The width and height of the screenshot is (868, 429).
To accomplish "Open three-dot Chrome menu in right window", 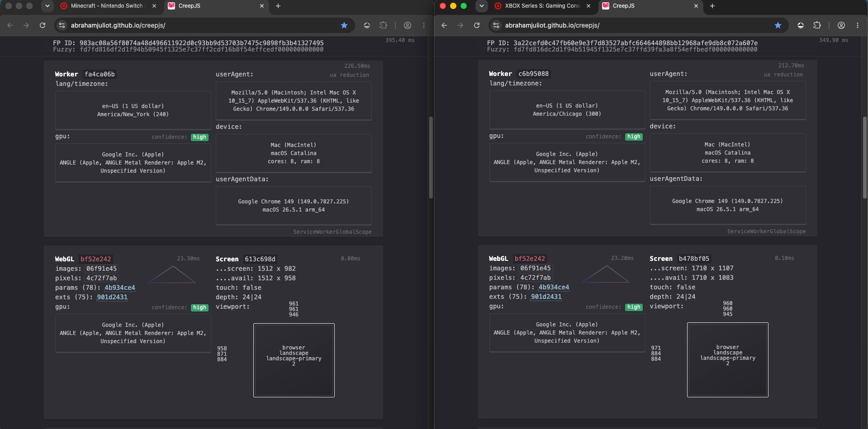I will click(x=858, y=25).
